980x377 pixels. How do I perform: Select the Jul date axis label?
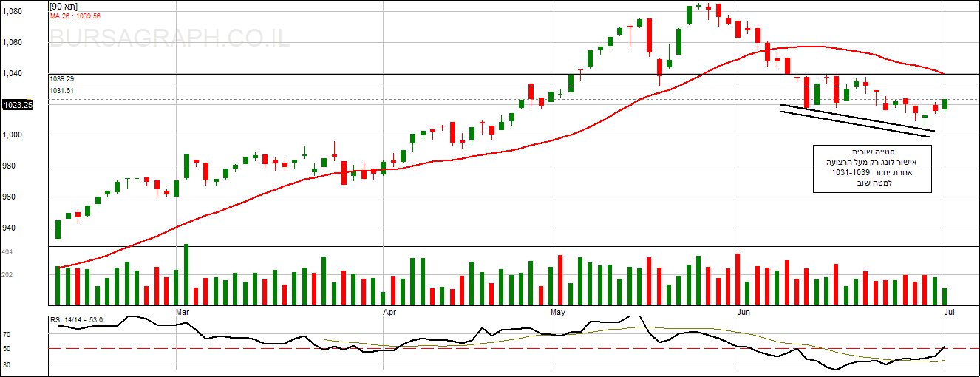point(950,313)
